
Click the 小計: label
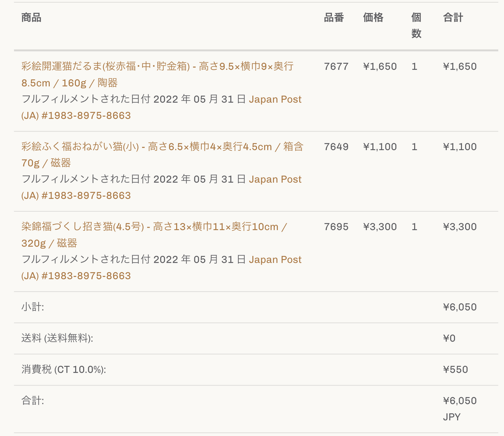(x=33, y=307)
